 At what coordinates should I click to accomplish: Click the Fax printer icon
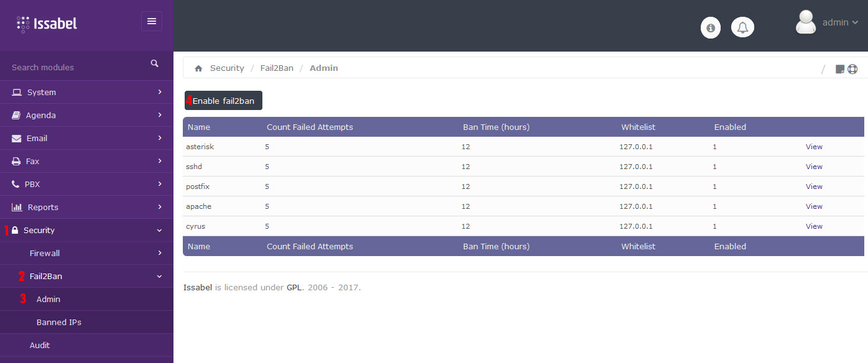click(17, 161)
